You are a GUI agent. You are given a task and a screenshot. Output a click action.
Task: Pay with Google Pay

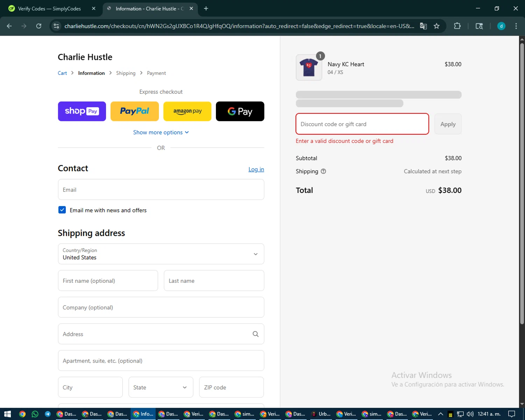coord(240,111)
